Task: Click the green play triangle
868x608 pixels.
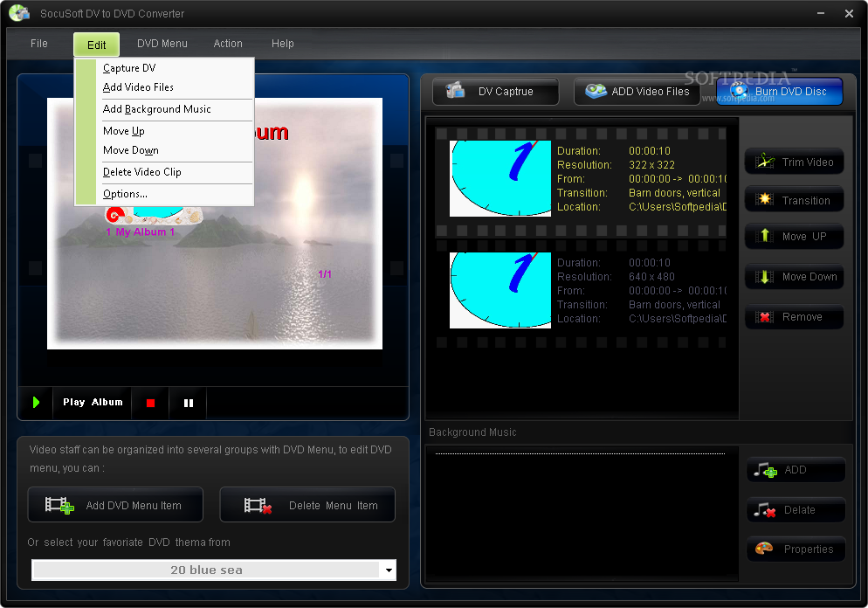Action: (x=36, y=403)
